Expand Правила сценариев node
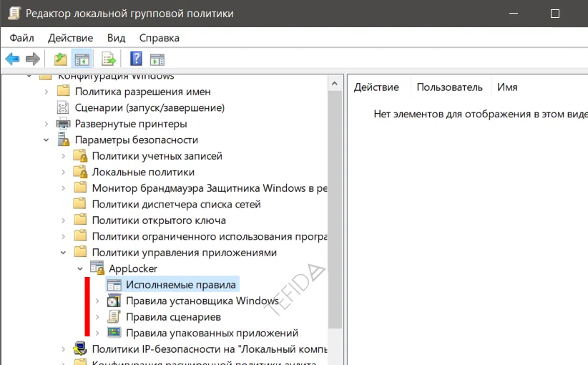588x365 pixels. pyautogui.click(x=97, y=317)
